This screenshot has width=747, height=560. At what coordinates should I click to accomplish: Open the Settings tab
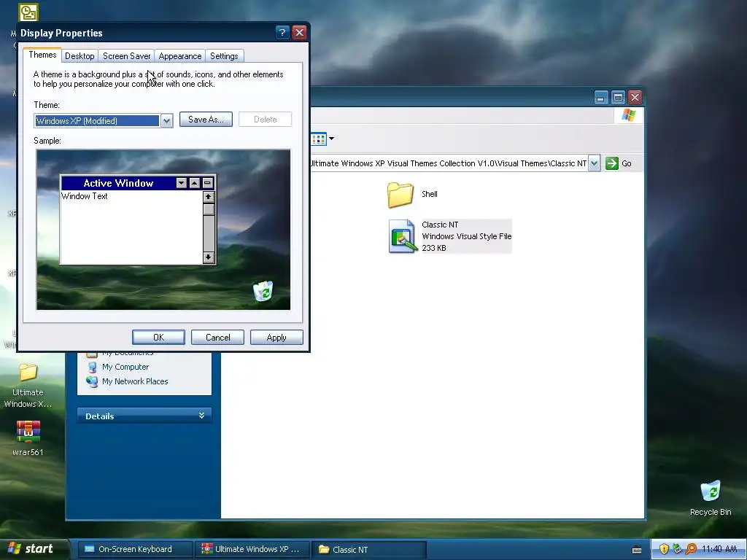pyautogui.click(x=224, y=55)
